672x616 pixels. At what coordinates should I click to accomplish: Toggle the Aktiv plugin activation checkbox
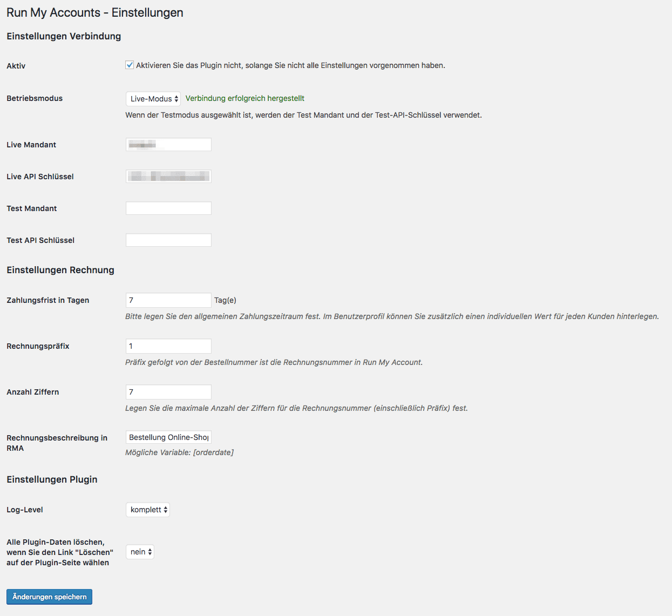130,65
